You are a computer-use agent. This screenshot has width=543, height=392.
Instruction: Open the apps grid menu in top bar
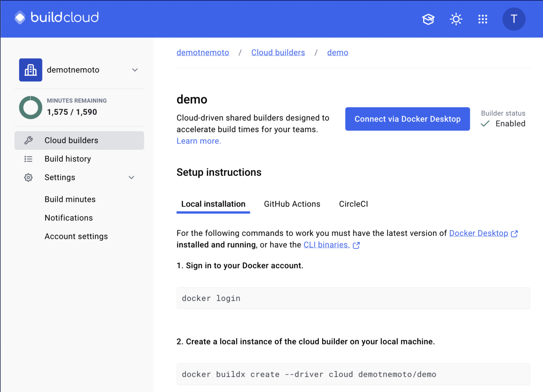click(483, 19)
